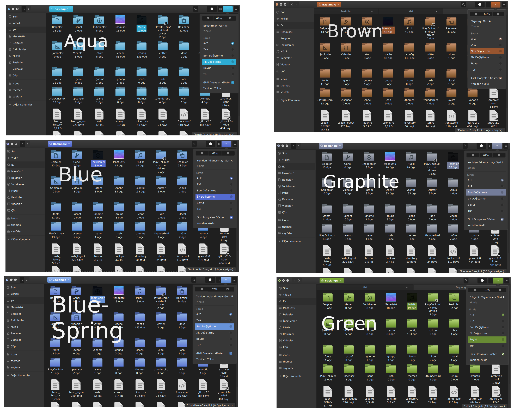Click the search icon in the Graphite window
Image resolution: width=514 pixels, height=420 pixels.
click(x=465, y=146)
